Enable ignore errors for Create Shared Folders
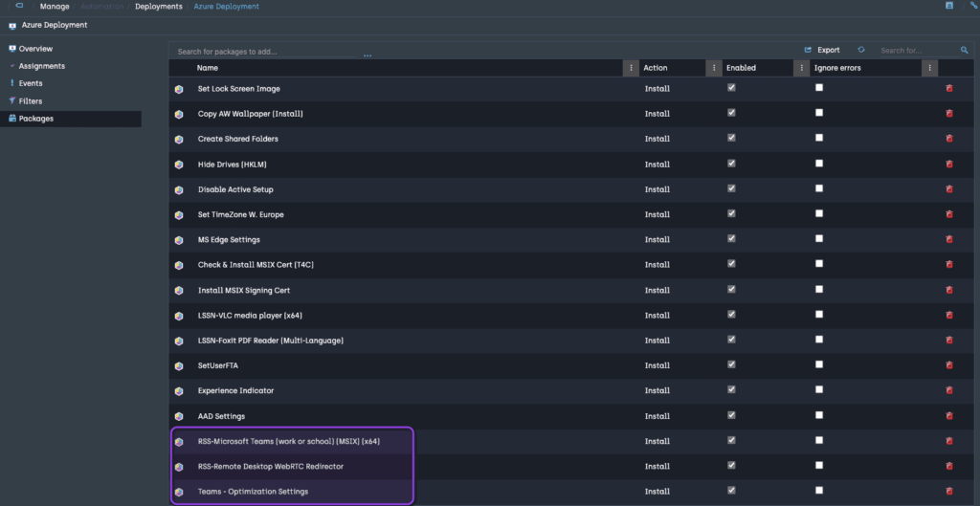The image size is (980, 506). click(818, 138)
